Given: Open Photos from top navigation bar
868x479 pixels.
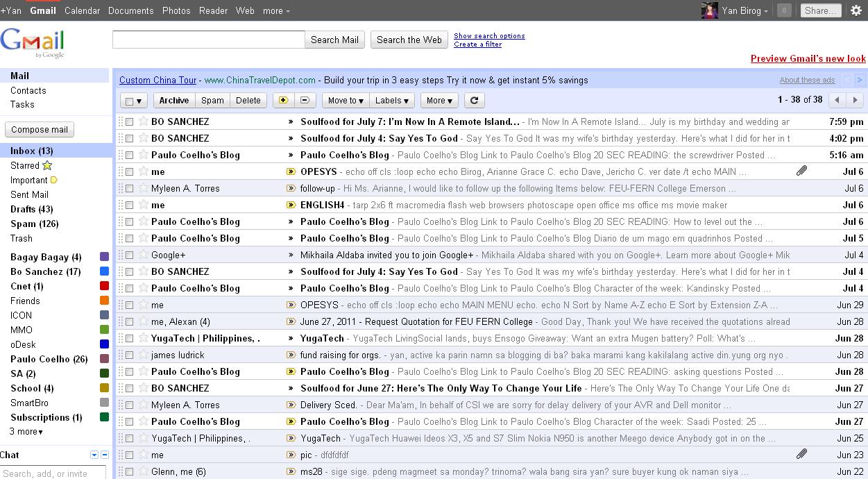Looking at the screenshot, I should [x=176, y=10].
